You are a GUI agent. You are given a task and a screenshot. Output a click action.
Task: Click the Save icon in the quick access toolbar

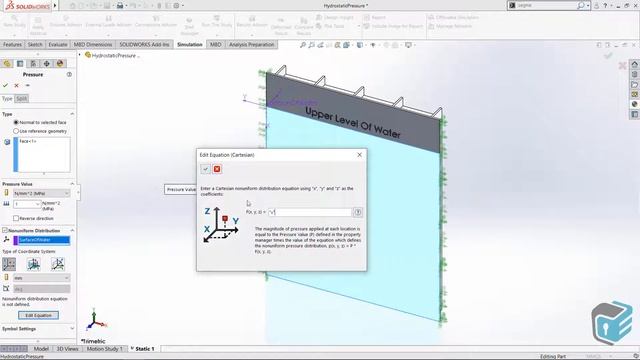tap(107, 6)
